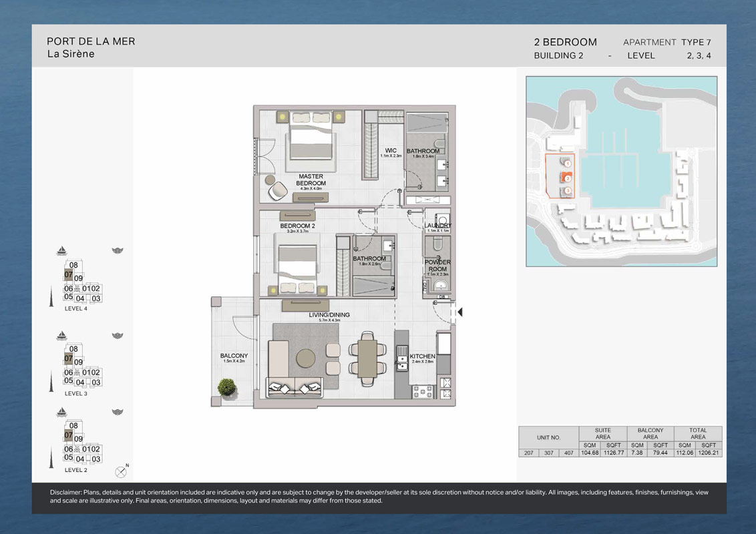Click the north compass icon
Image resolution: width=756 pixels, height=534 pixels.
pos(121,471)
